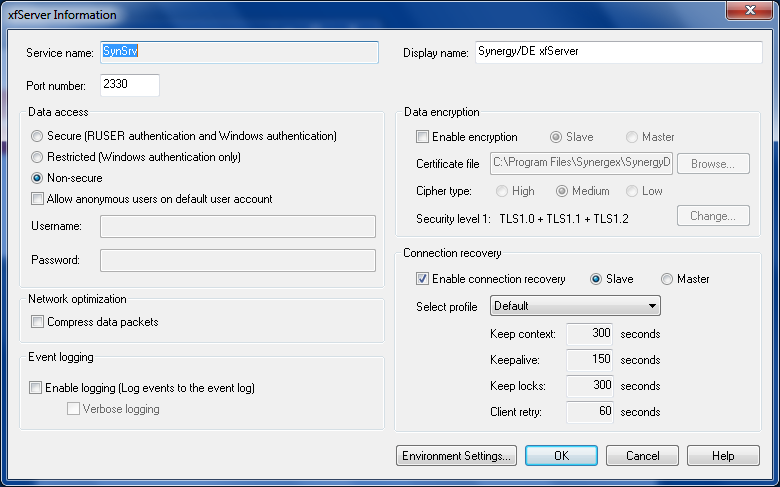Click the Display name input field
The height and width of the screenshot is (487, 780).
tap(618, 52)
